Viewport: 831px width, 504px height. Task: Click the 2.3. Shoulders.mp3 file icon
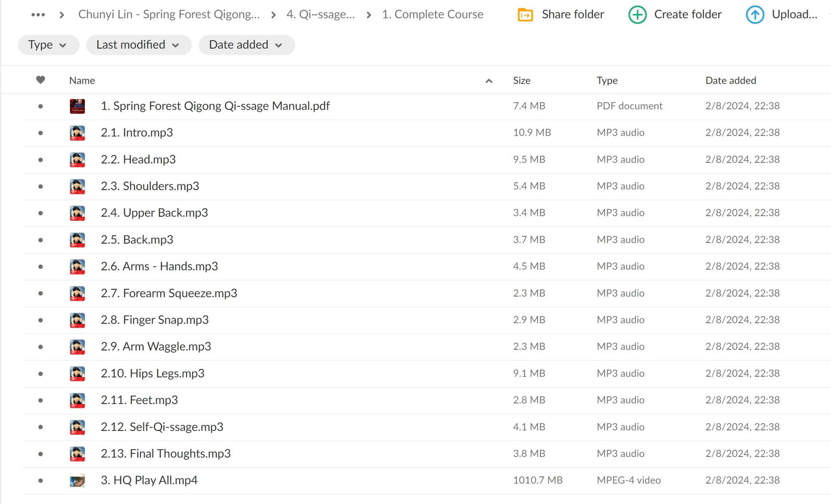point(77,186)
